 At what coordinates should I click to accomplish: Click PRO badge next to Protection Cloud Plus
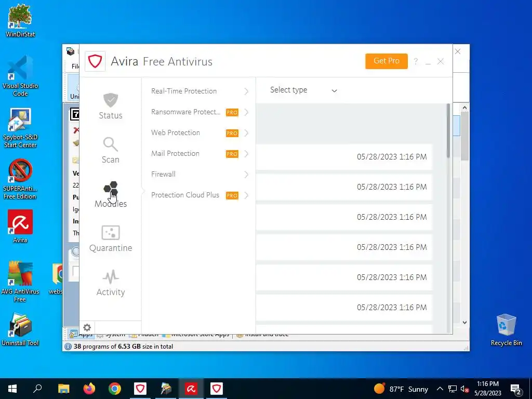pyautogui.click(x=232, y=196)
